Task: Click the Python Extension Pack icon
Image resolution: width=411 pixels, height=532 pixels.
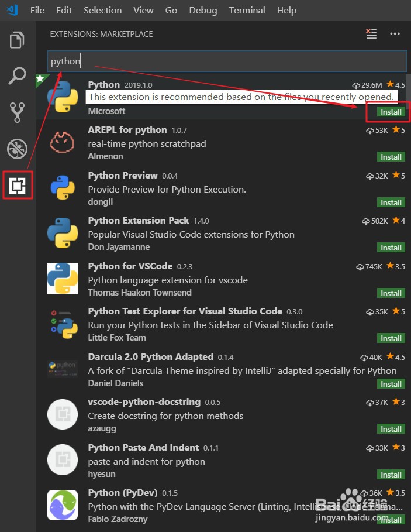Action: pos(63,233)
